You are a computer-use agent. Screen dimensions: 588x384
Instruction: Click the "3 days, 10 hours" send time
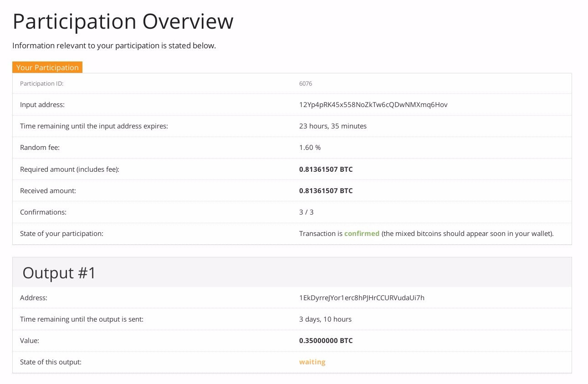point(325,319)
